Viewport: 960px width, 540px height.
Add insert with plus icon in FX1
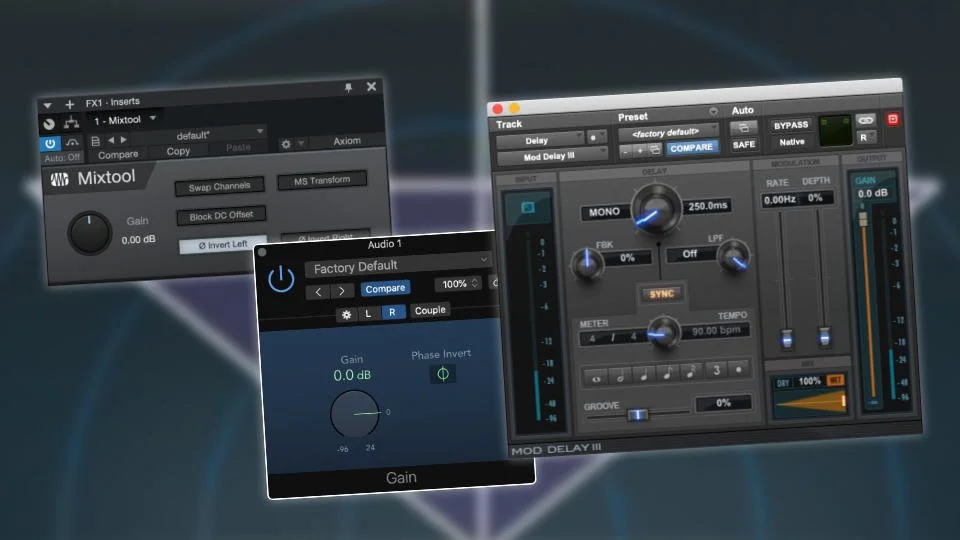click(x=69, y=105)
